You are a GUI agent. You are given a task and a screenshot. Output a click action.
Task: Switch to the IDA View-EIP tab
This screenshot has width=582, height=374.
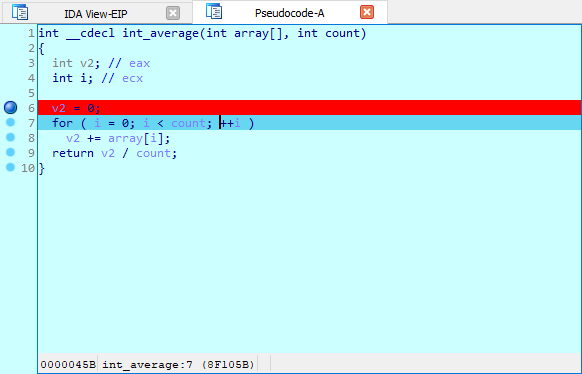96,14
